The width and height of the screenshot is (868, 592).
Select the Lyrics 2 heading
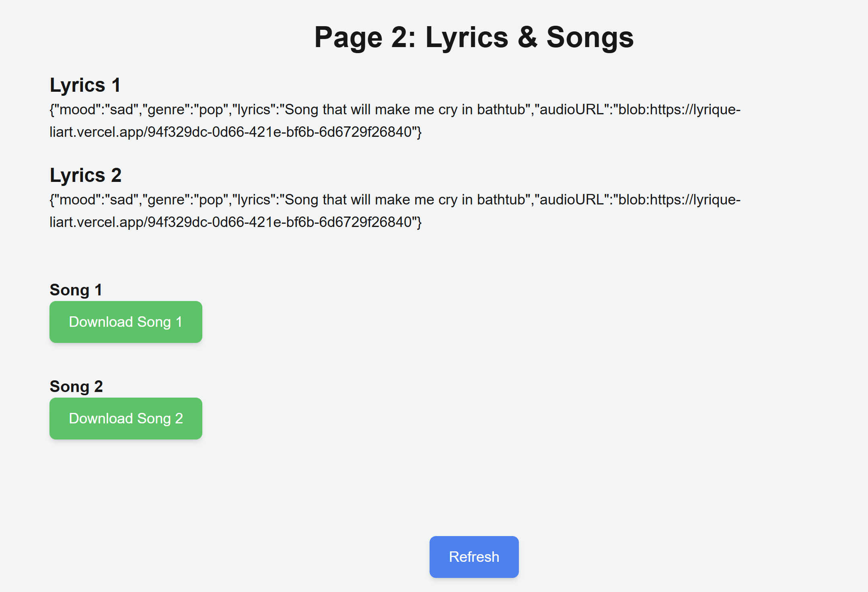(x=85, y=175)
